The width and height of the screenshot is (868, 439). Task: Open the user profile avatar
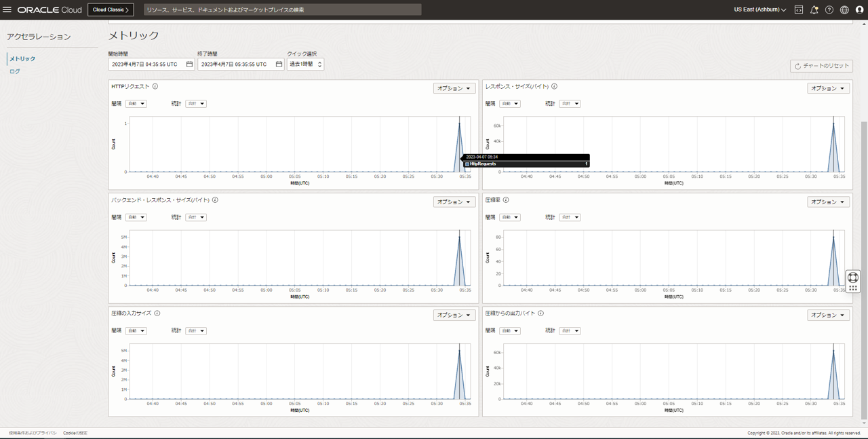click(x=859, y=9)
